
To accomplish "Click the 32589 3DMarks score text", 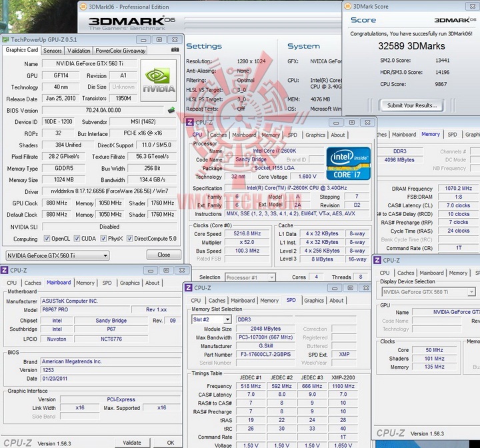I will tap(411, 46).
